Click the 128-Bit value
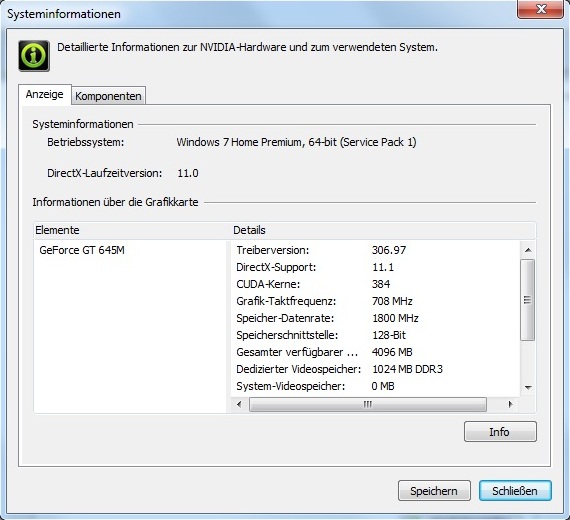 click(389, 335)
